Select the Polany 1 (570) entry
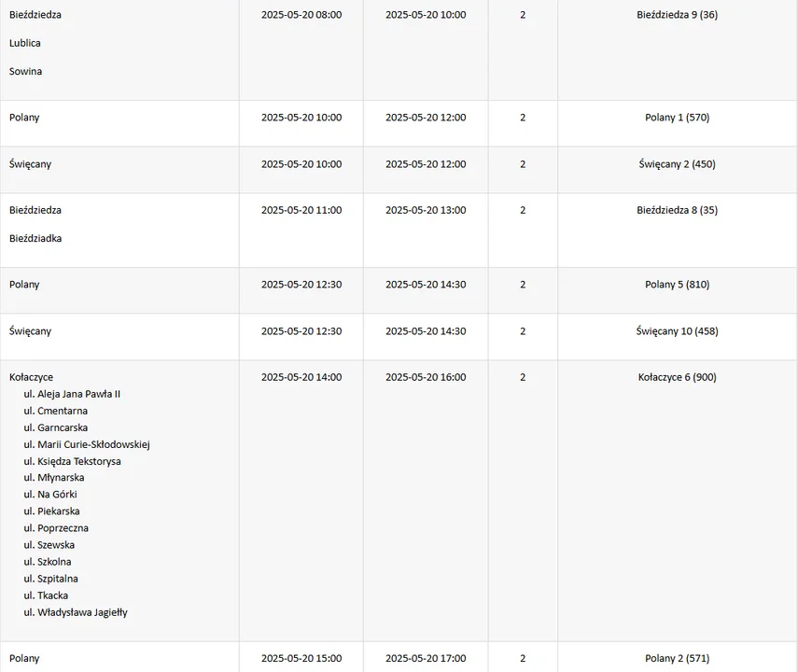 (x=677, y=118)
